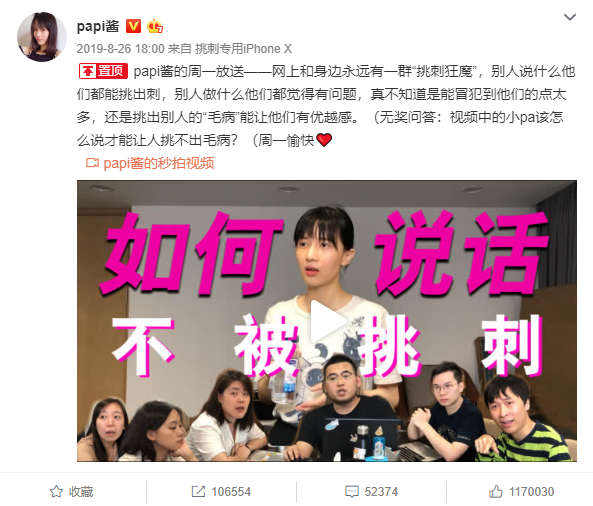Viewport: 593px width, 506px height.
Task: Open comments via the 52374 count
Action: [x=381, y=492]
